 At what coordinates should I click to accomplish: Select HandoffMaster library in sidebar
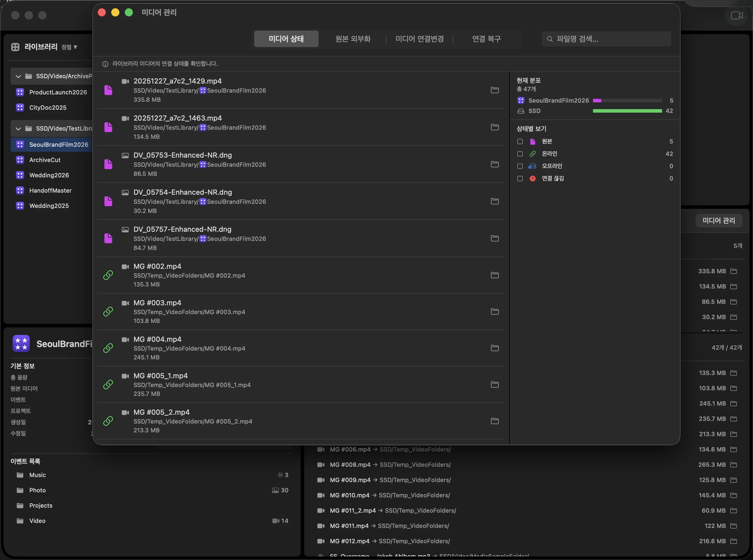pyautogui.click(x=51, y=191)
